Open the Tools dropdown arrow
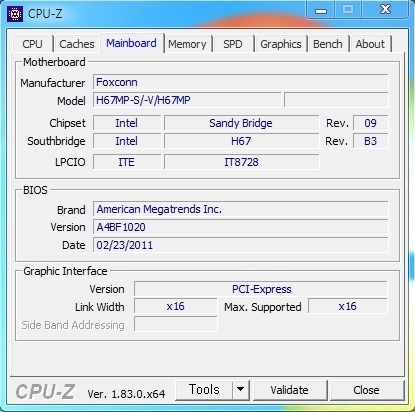Screen dimensions: 415x412 (241, 390)
